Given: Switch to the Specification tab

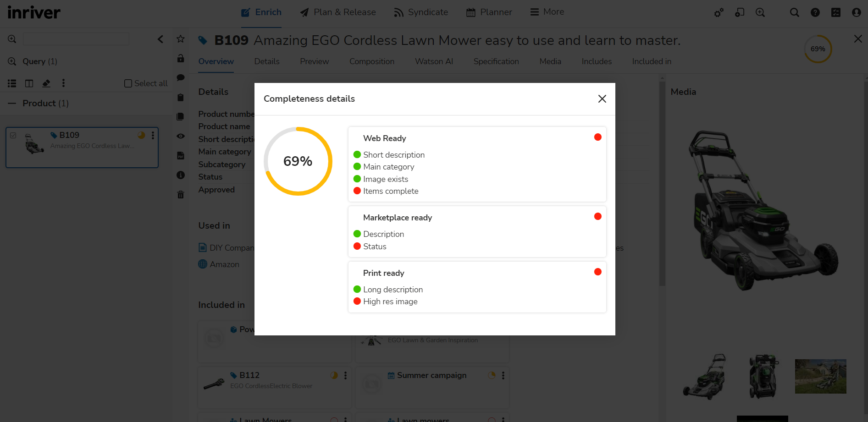Looking at the screenshot, I should pyautogui.click(x=496, y=61).
